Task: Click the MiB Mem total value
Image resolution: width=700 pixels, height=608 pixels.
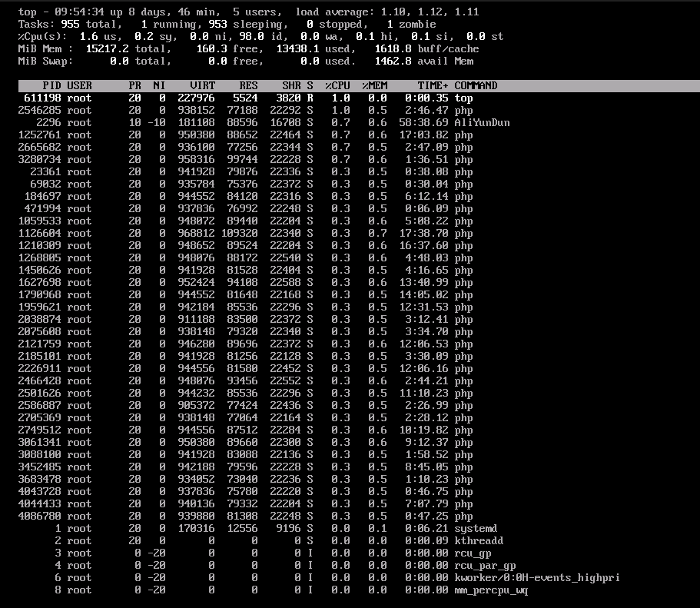Action: point(128,48)
